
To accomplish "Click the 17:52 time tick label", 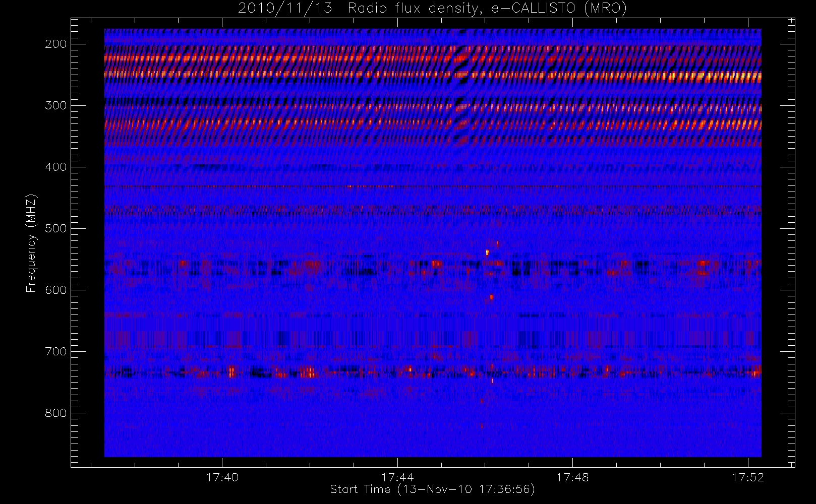I will point(748,477).
